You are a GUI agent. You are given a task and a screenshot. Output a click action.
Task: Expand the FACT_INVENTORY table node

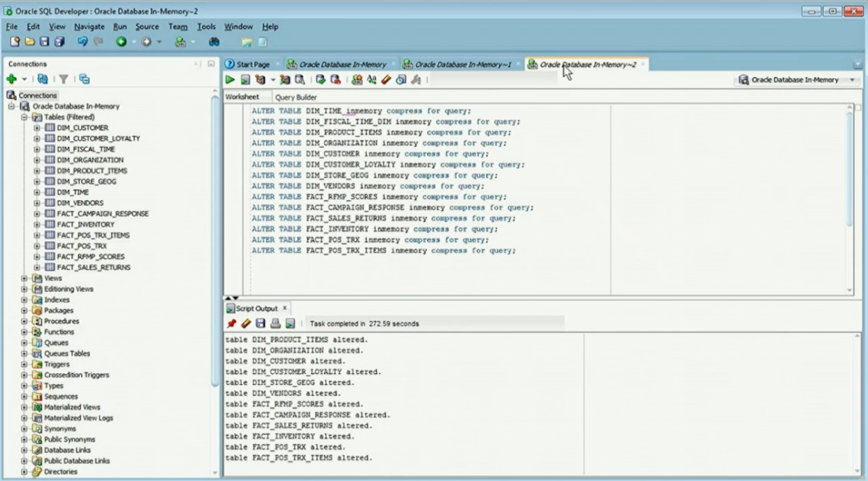pos(37,224)
